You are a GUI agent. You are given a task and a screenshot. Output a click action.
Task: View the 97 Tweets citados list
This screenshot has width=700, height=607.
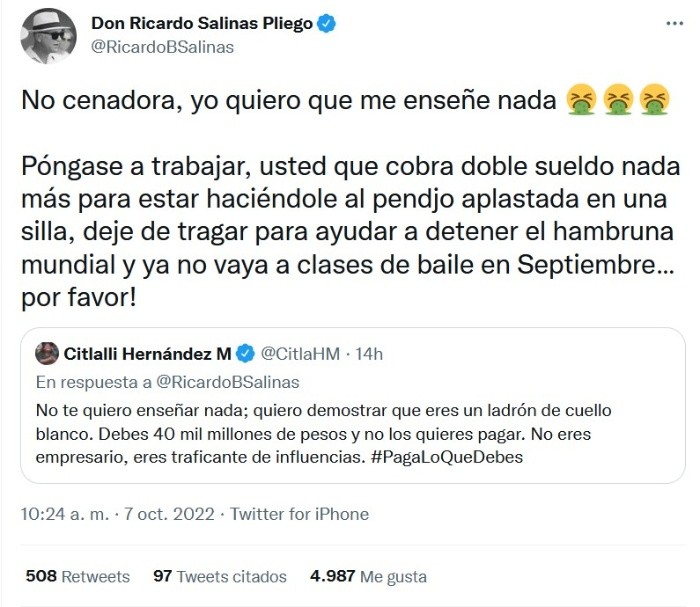219,576
